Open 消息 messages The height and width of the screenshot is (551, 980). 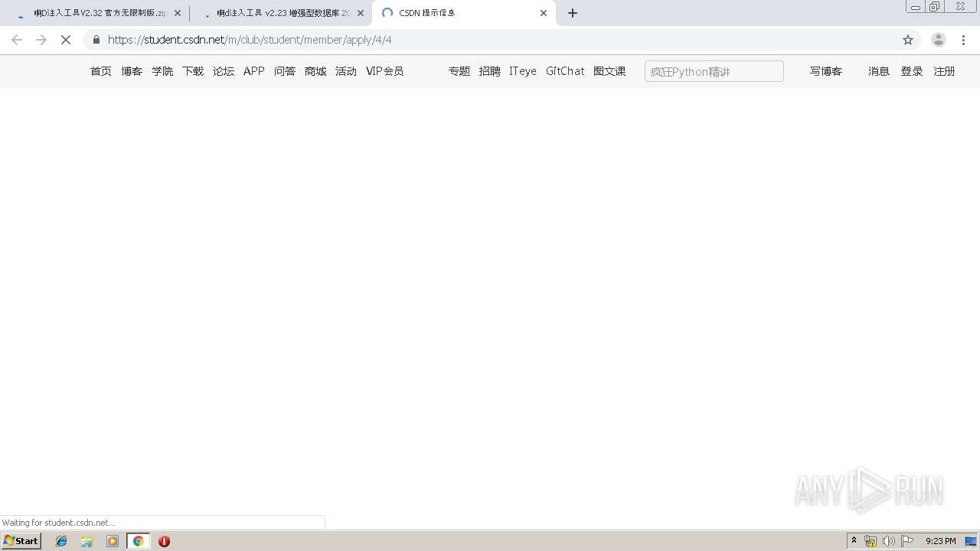(879, 71)
